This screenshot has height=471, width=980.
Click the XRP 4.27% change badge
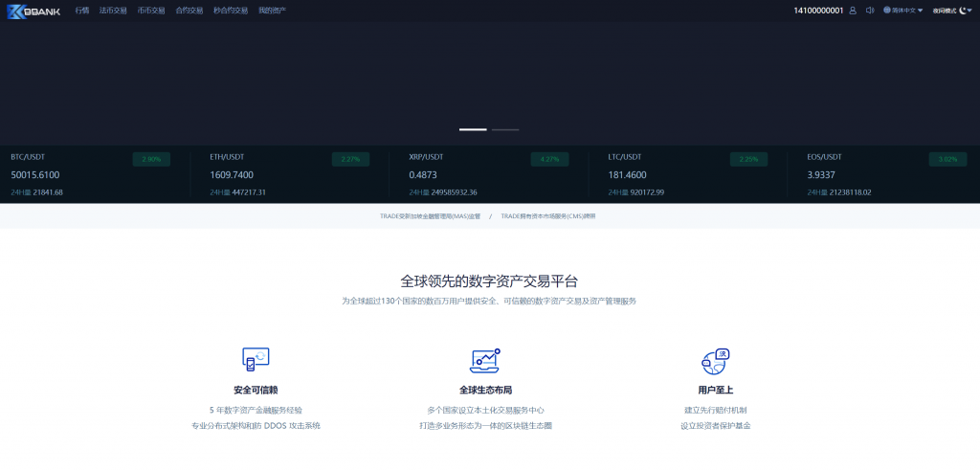coord(549,160)
